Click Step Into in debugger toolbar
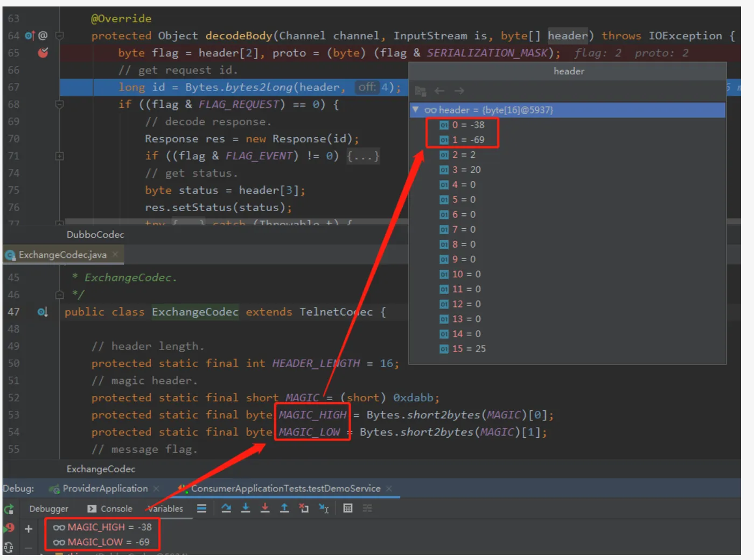Image resolution: width=754 pixels, height=560 pixels. [246, 508]
